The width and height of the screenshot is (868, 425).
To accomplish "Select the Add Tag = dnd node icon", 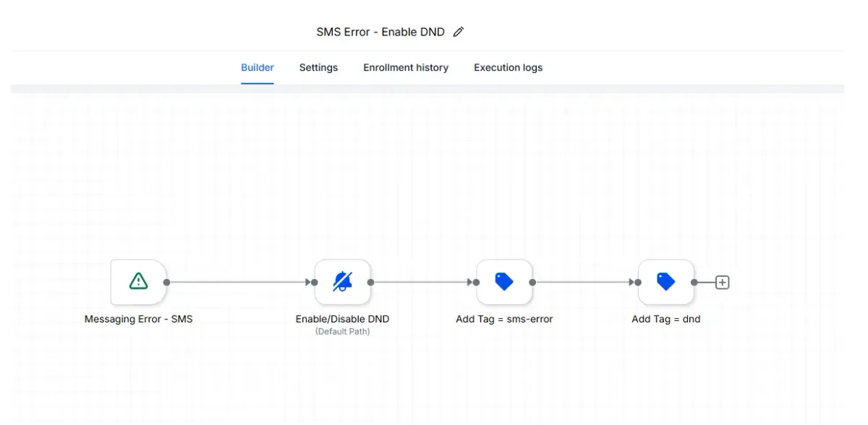I will (666, 282).
